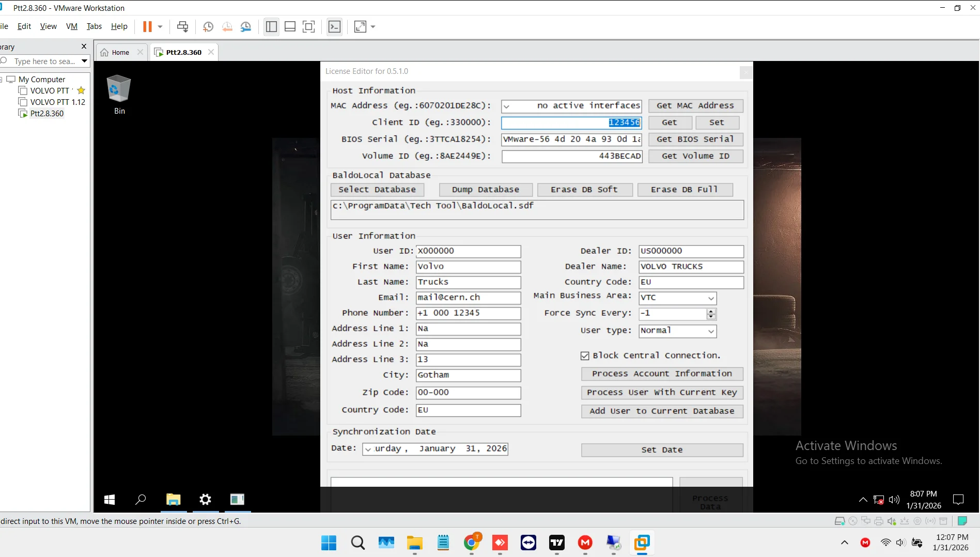Revert the virtual machine to its snapshot
The width and height of the screenshot is (980, 557).
click(227, 26)
